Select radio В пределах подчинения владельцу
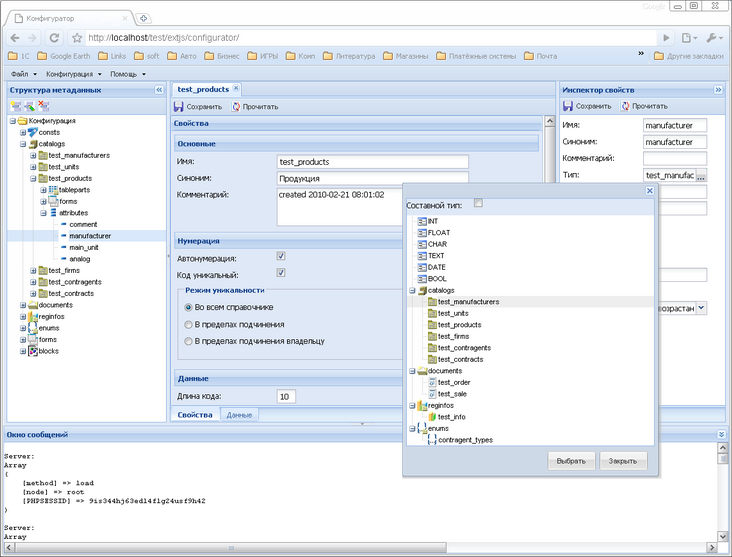 [x=188, y=341]
